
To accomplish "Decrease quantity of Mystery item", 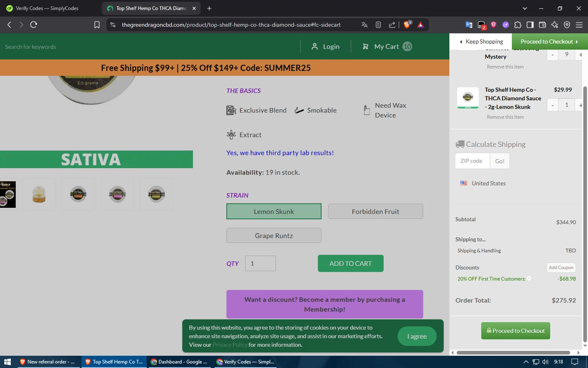I will [552, 55].
